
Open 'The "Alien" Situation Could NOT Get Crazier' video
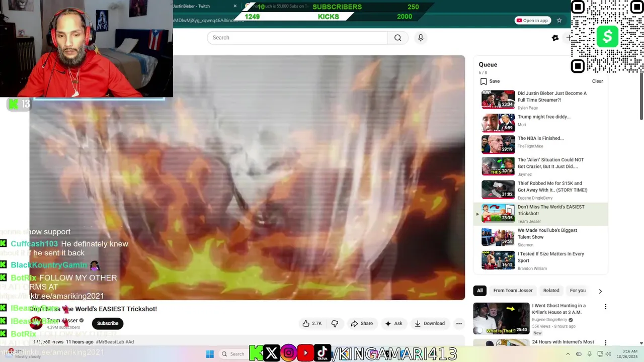click(x=541, y=166)
